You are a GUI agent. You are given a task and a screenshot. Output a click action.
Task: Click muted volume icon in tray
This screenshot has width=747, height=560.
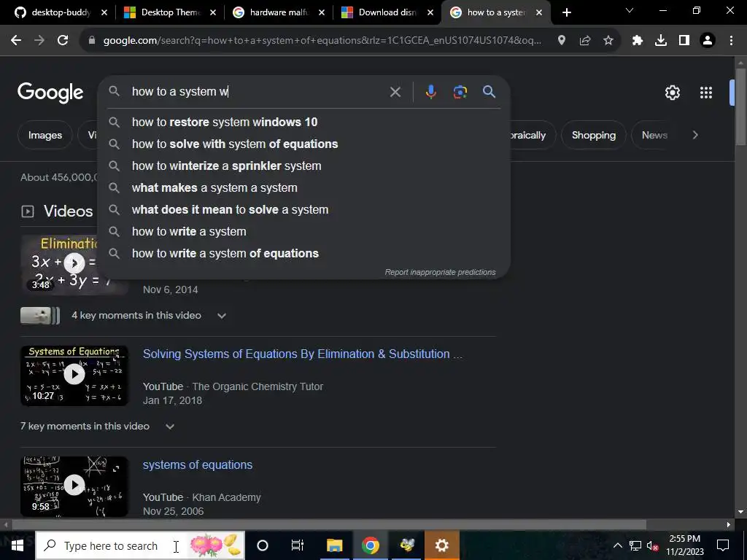pyautogui.click(x=652, y=545)
